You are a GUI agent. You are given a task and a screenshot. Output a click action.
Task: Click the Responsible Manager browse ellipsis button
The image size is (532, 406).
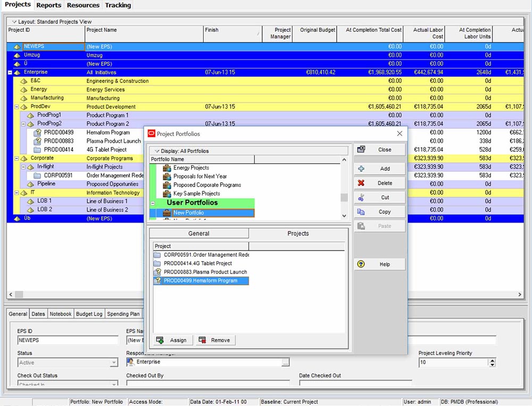[286, 362]
